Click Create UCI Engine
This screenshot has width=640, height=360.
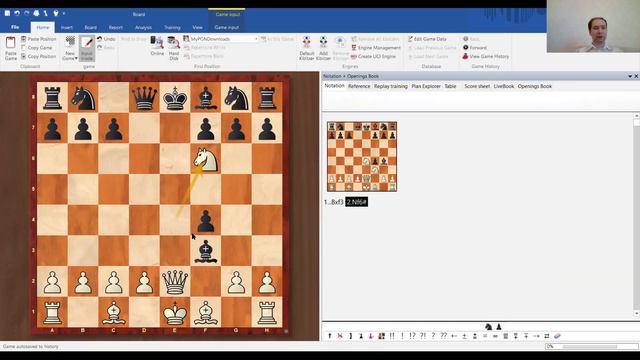373,56
